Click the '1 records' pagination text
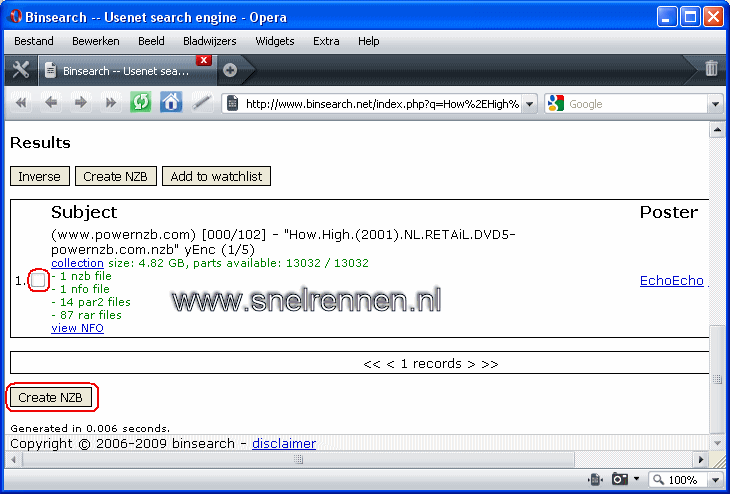Screen dimensions: 730x494 click(x=431, y=363)
